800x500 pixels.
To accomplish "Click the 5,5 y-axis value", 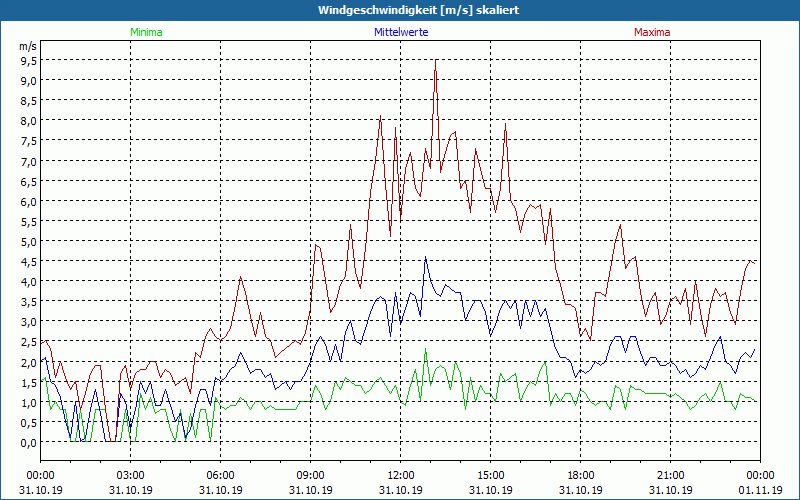I will point(29,221).
